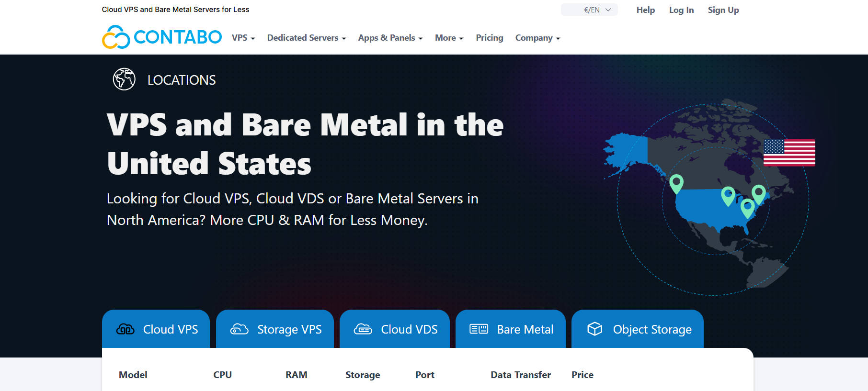The width and height of the screenshot is (868, 391).
Task: Click the Data Transfer column header
Action: pyautogui.click(x=521, y=375)
